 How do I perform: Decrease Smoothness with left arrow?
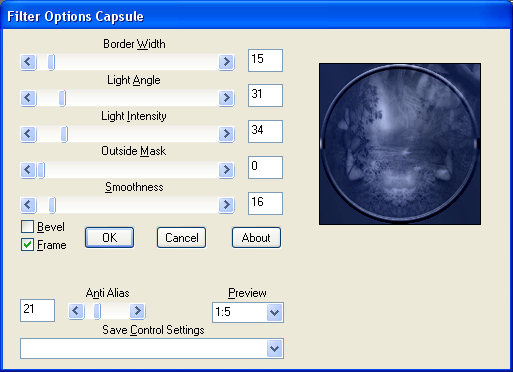(28, 205)
